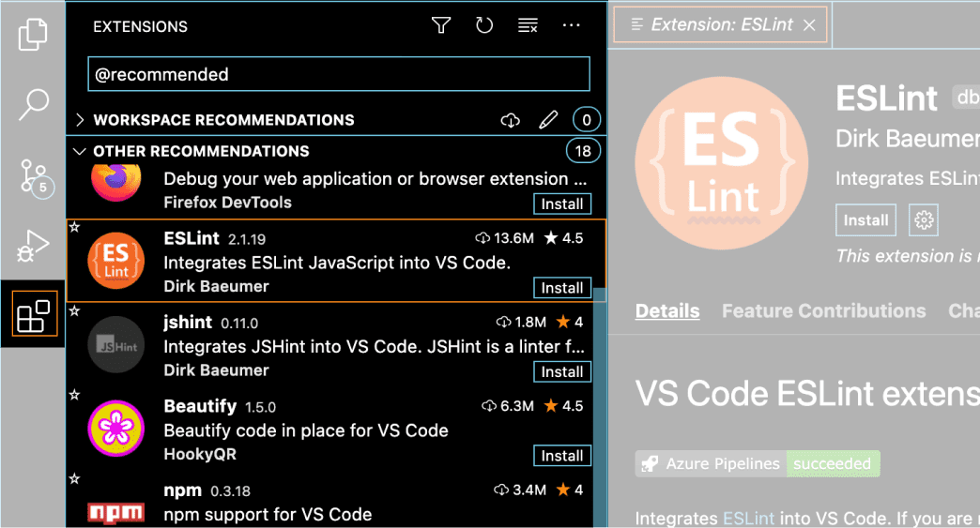Click the star icon on jshint row
This screenshot has width=980, height=528.
[74, 310]
